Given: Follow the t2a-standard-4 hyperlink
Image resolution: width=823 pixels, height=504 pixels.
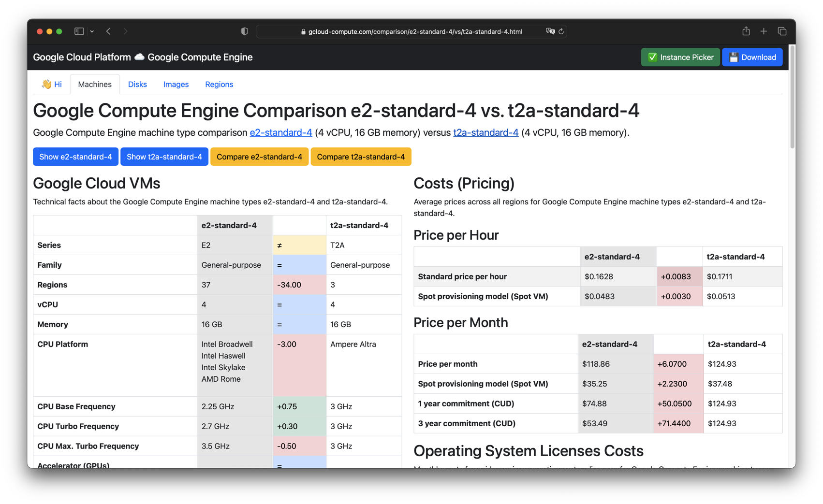Looking at the screenshot, I should click(486, 132).
